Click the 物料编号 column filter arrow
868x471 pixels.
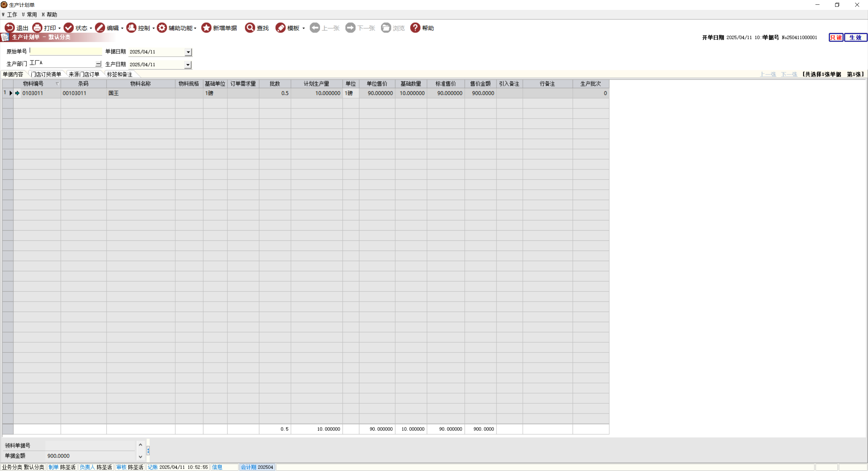click(57, 84)
